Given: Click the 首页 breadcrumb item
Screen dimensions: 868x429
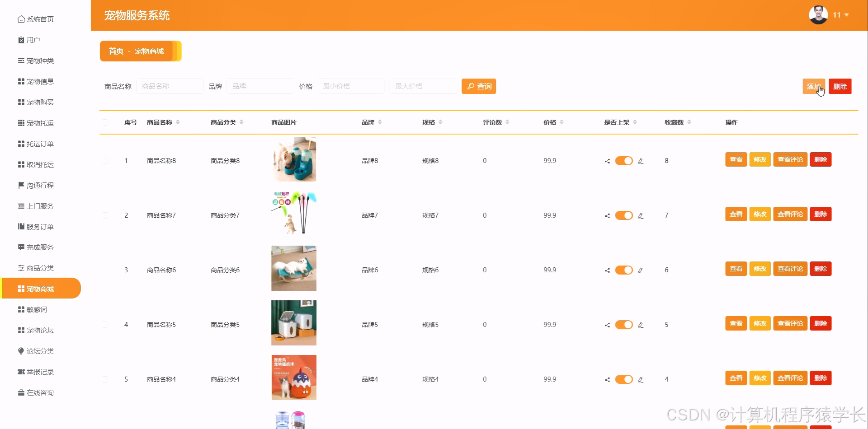Looking at the screenshot, I should (x=116, y=51).
